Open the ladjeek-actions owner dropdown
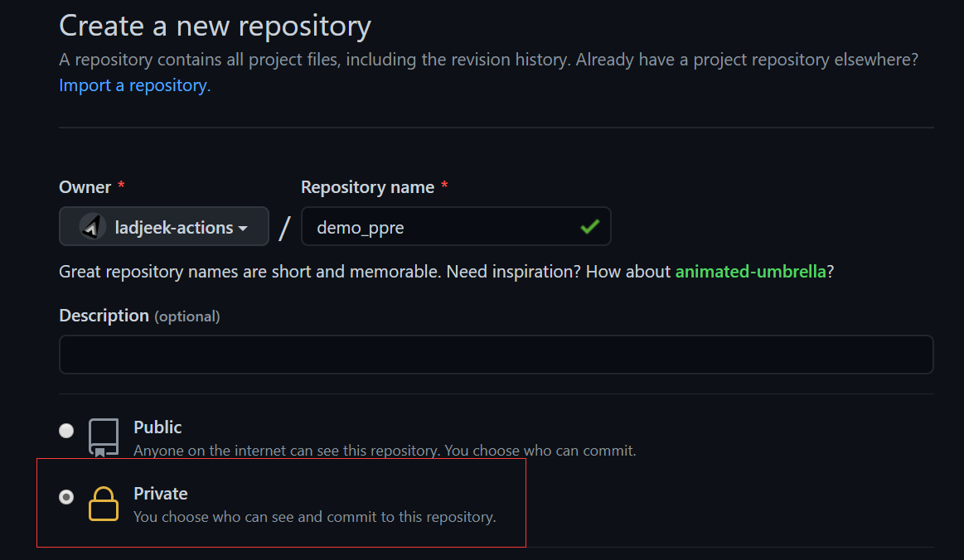The width and height of the screenshot is (964, 560). point(164,227)
